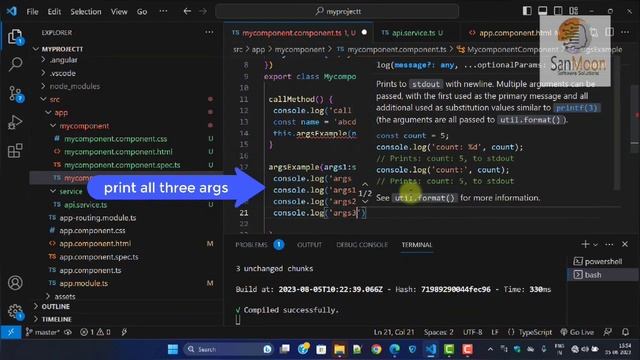Collapse the mycomponent folder
This screenshot has height=360, width=640.
coord(84,126)
